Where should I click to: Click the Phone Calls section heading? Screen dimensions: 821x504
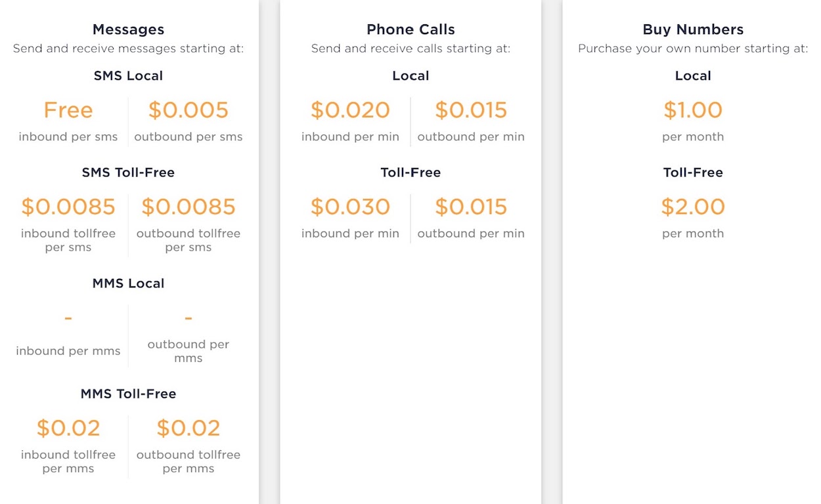tap(411, 30)
